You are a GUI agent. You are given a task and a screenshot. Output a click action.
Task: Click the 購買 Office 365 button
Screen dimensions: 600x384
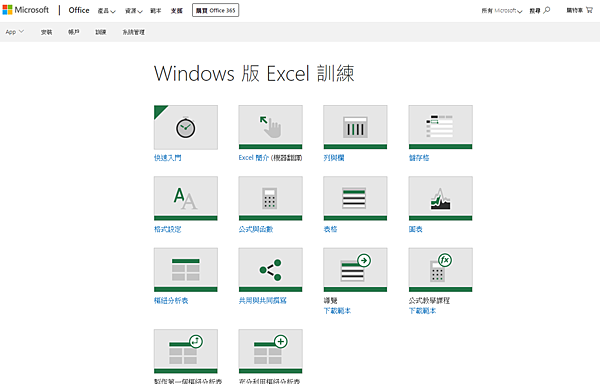point(215,10)
